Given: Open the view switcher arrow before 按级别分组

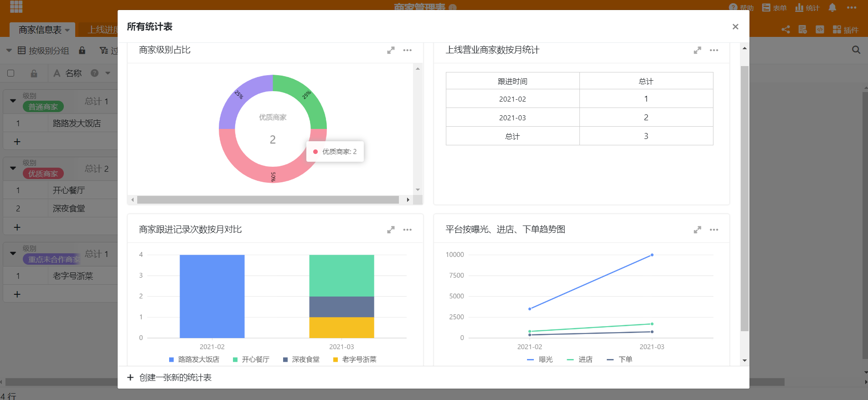Looking at the screenshot, I should pos(9,50).
